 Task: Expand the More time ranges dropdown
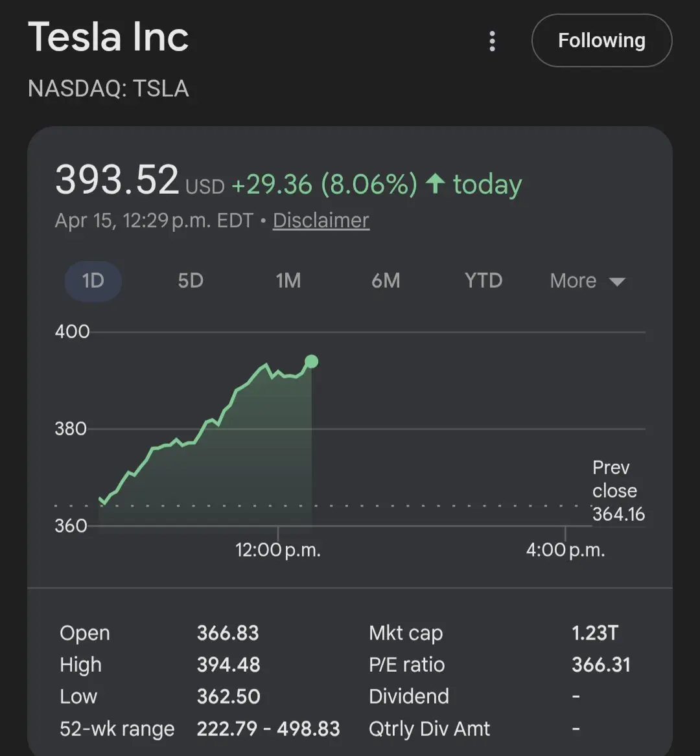click(574, 281)
